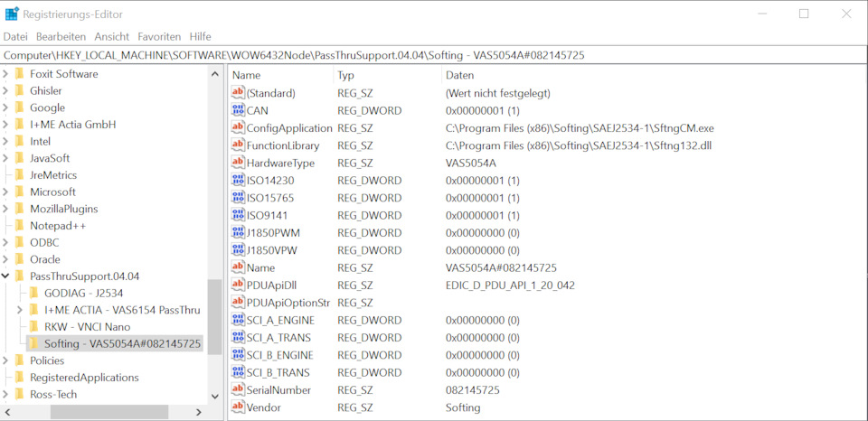The height and width of the screenshot is (421, 868).
Task: Click the tree's horizontal scrollbar right arrow
Action: 199,412
